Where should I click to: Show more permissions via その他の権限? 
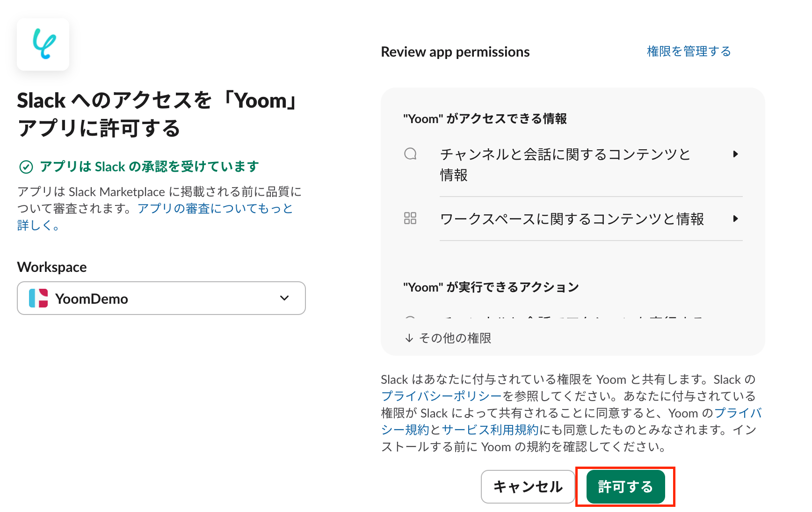point(455,338)
